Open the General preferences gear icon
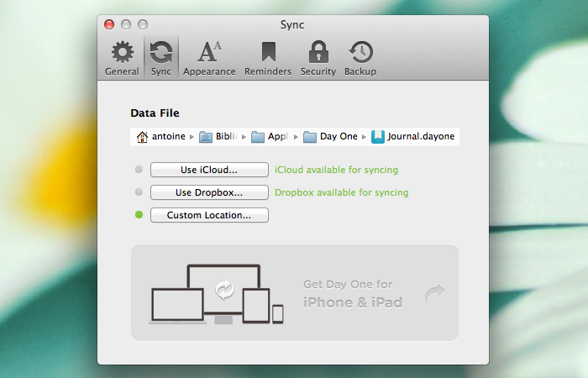The image size is (588, 378). (122, 53)
